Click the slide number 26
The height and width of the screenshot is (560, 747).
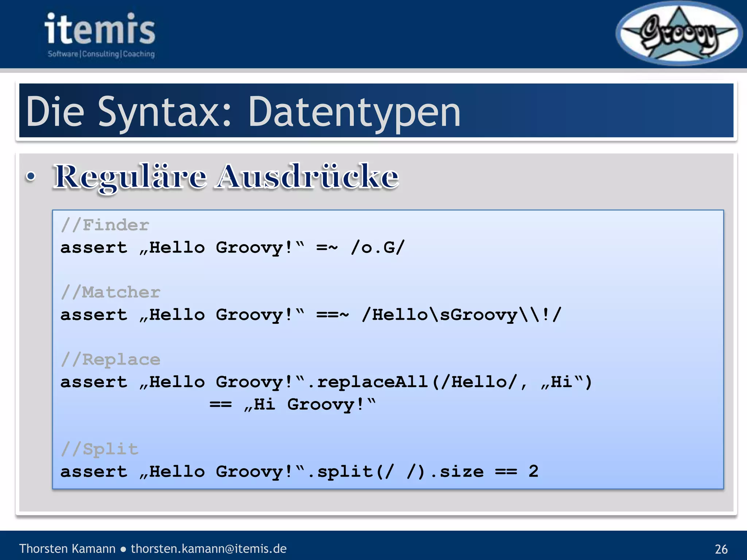pyautogui.click(x=721, y=549)
